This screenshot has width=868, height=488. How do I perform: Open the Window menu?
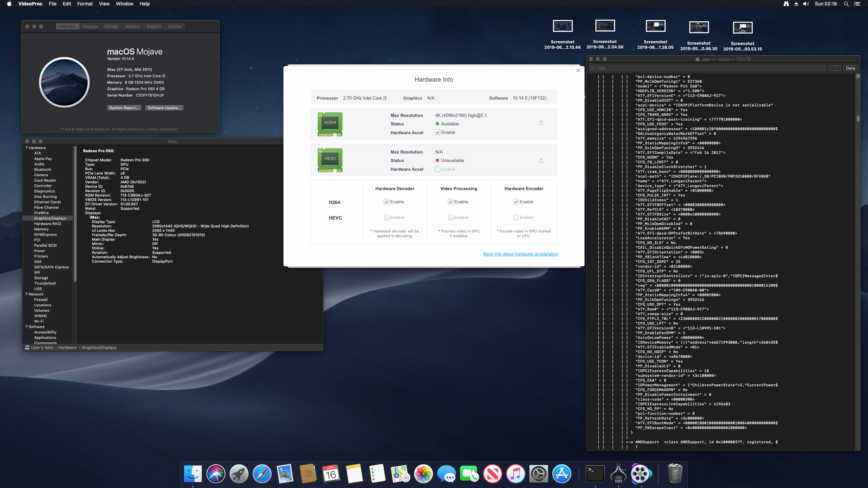[124, 4]
